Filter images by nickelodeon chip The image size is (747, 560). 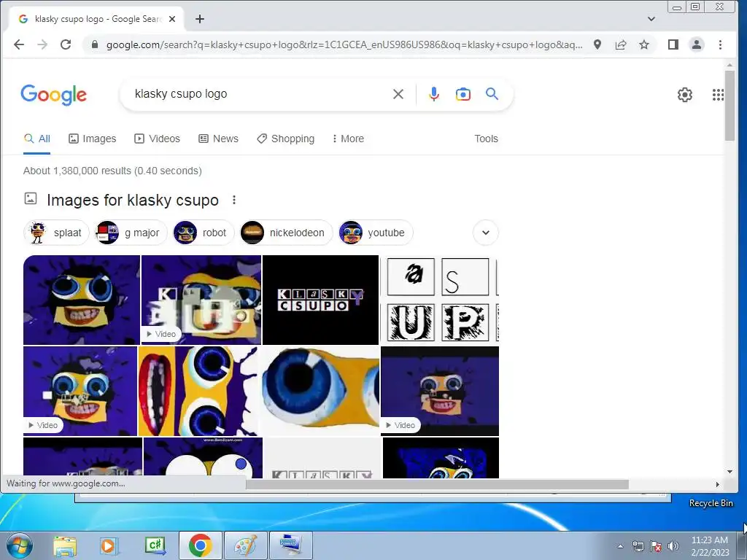(x=286, y=233)
